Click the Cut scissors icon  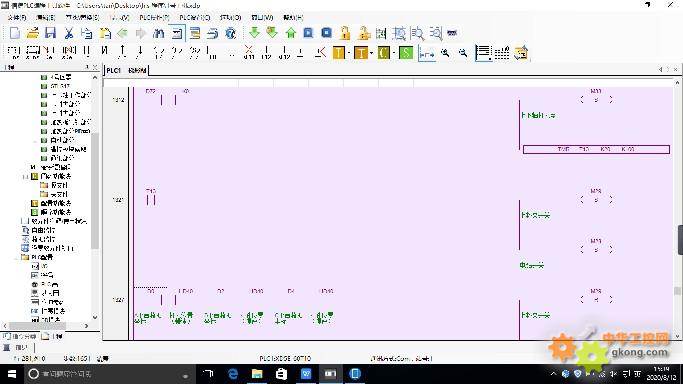tap(69, 33)
